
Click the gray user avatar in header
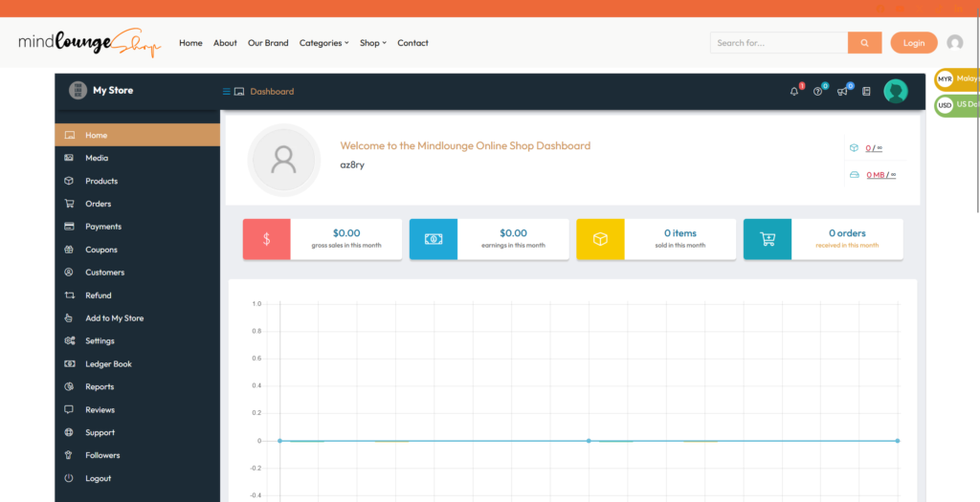click(x=954, y=43)
